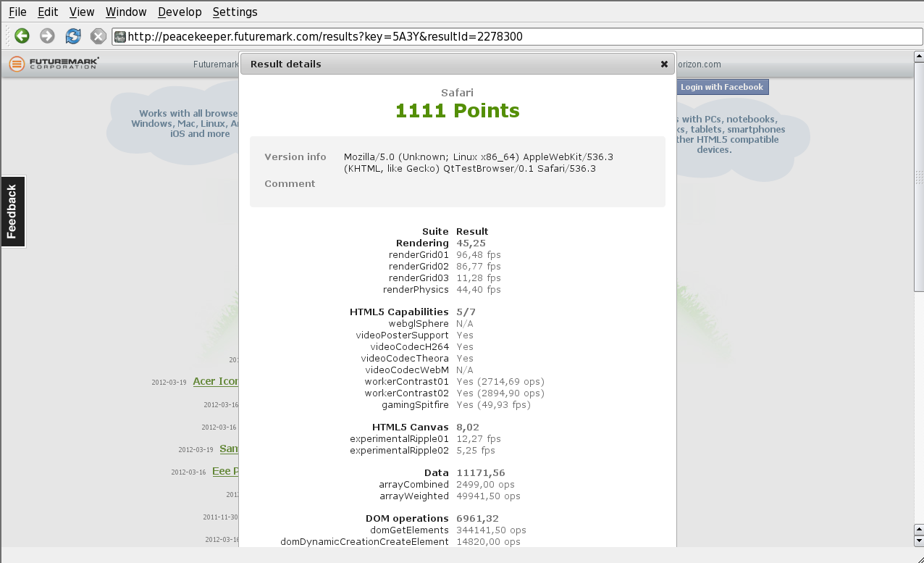Click the vertical scrollbar thumb

click(x=919, y=177)
